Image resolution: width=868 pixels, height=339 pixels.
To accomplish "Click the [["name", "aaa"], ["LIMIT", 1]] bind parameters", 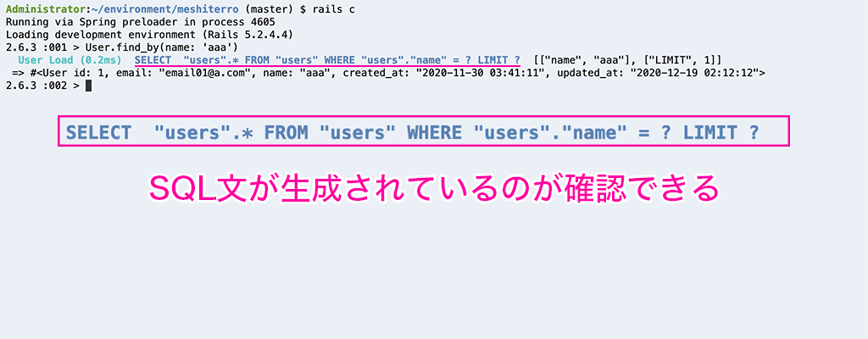I will click(x=628, y=60).
